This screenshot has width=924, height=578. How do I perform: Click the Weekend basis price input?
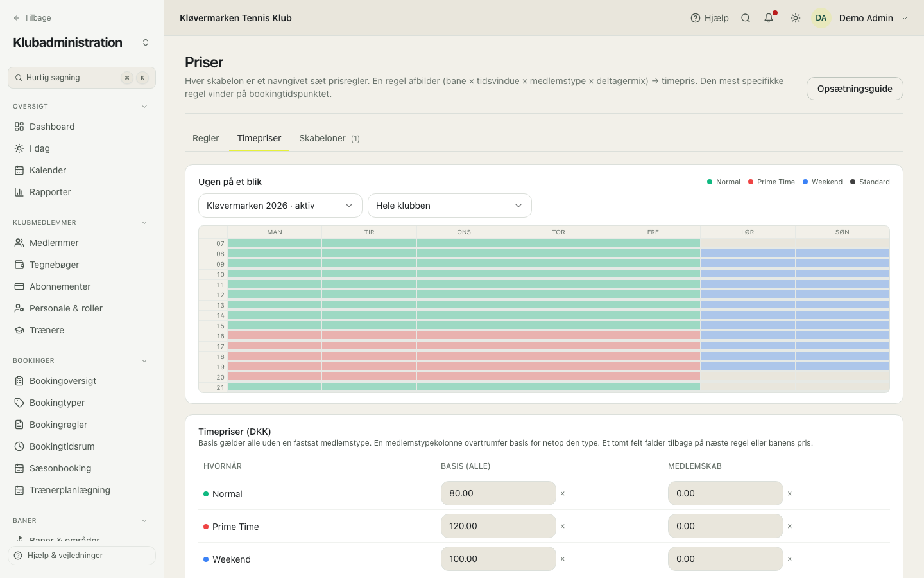point(499,559)
